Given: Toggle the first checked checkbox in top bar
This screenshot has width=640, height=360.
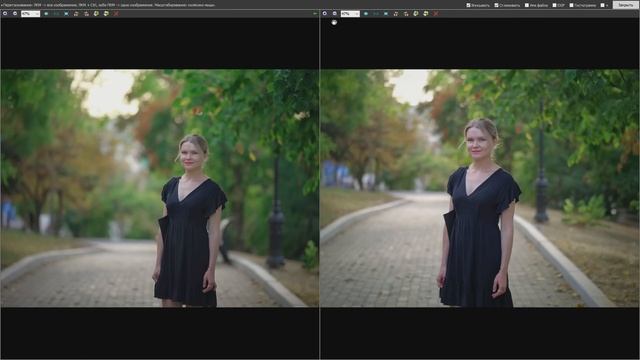Looking at the screenshot, I should pyautogui.click(x=468, y=5).
